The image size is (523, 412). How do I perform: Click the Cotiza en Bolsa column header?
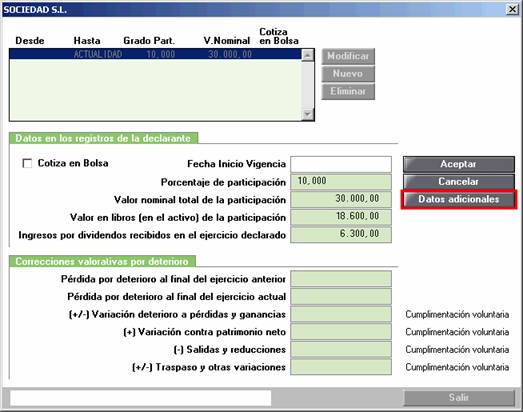pyautogui.click(x=279, y=36)
